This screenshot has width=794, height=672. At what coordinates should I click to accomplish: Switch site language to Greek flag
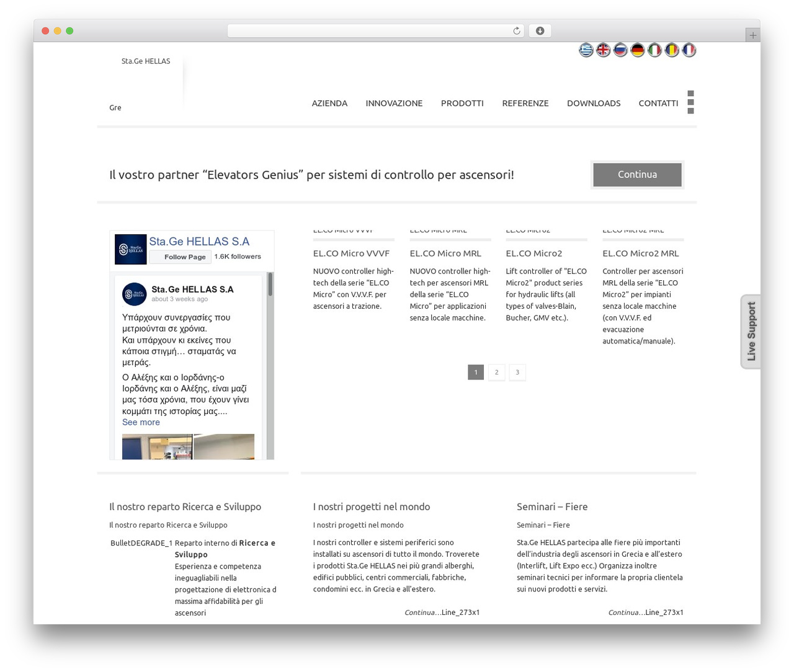(586, 50)
